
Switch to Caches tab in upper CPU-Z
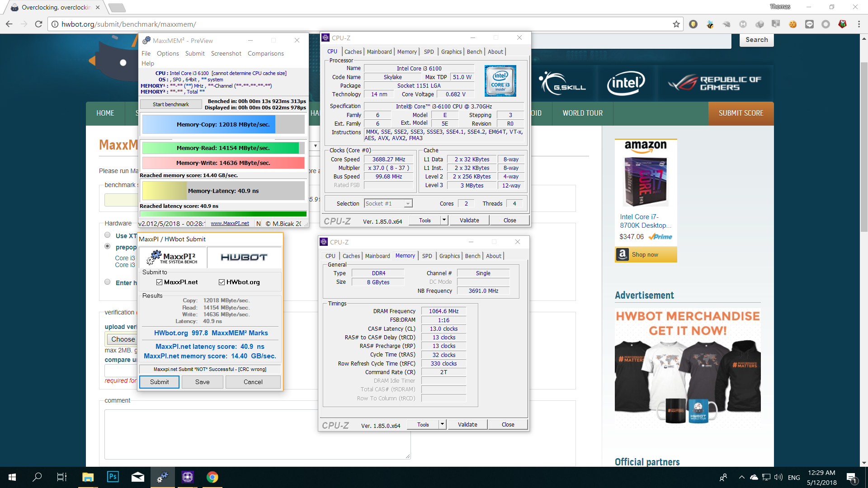pos(353,52)
